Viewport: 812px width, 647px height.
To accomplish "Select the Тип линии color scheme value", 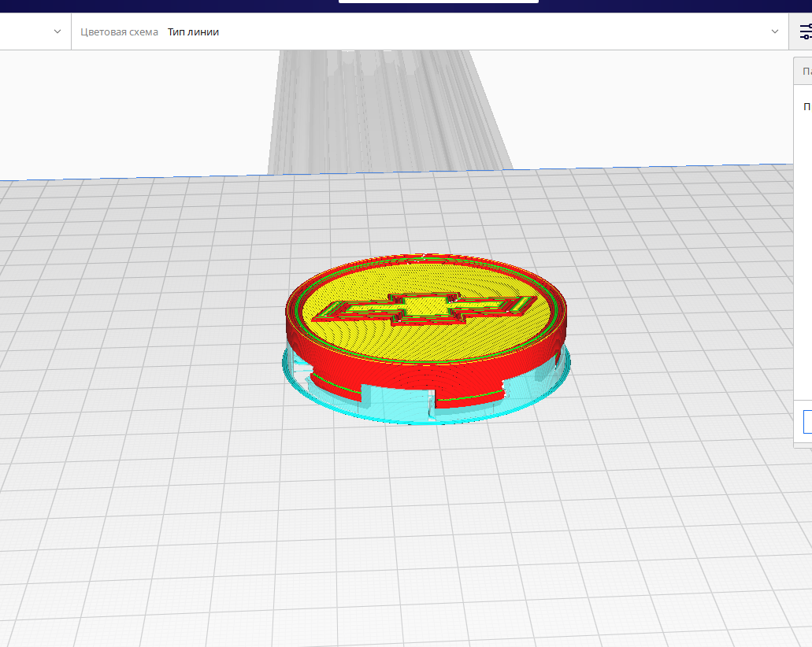I will (193, 32).
